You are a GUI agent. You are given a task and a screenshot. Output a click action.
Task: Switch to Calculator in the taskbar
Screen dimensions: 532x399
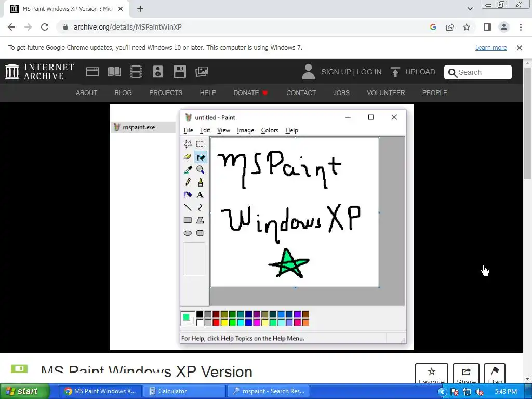tap(184, 391)
